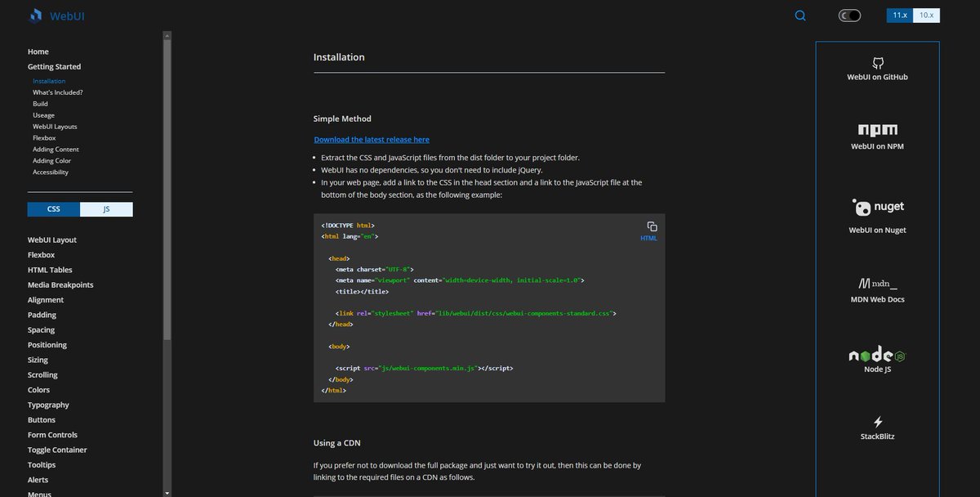
Task: Click sidebar scrollbar up arrow
Action: 167,35
